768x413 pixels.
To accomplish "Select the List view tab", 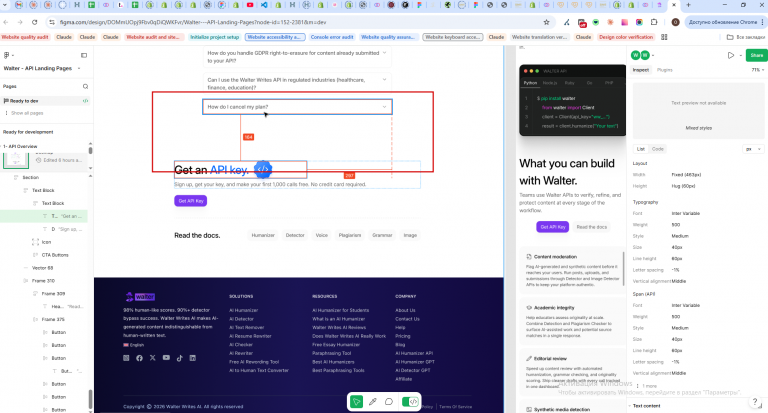I will 641,149.
